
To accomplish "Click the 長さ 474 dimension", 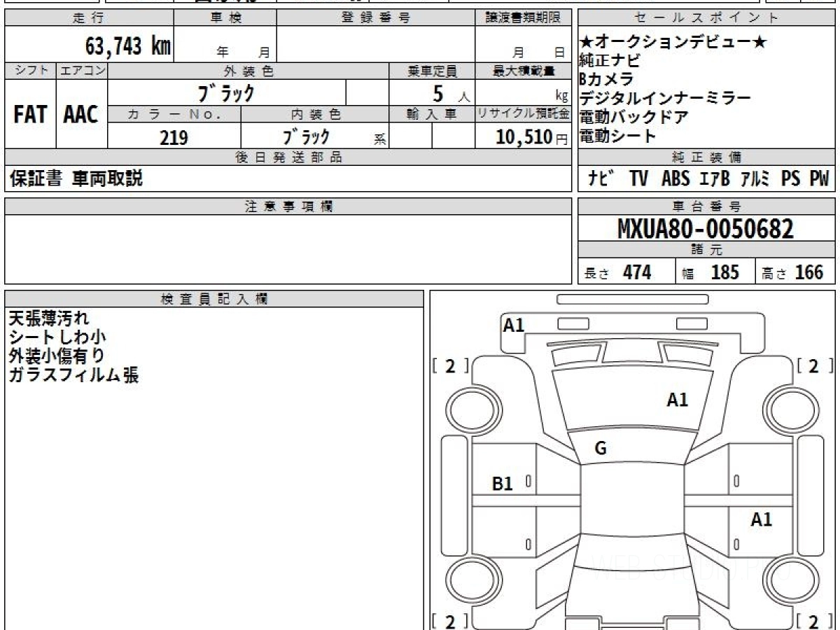I will pos(617,272).
